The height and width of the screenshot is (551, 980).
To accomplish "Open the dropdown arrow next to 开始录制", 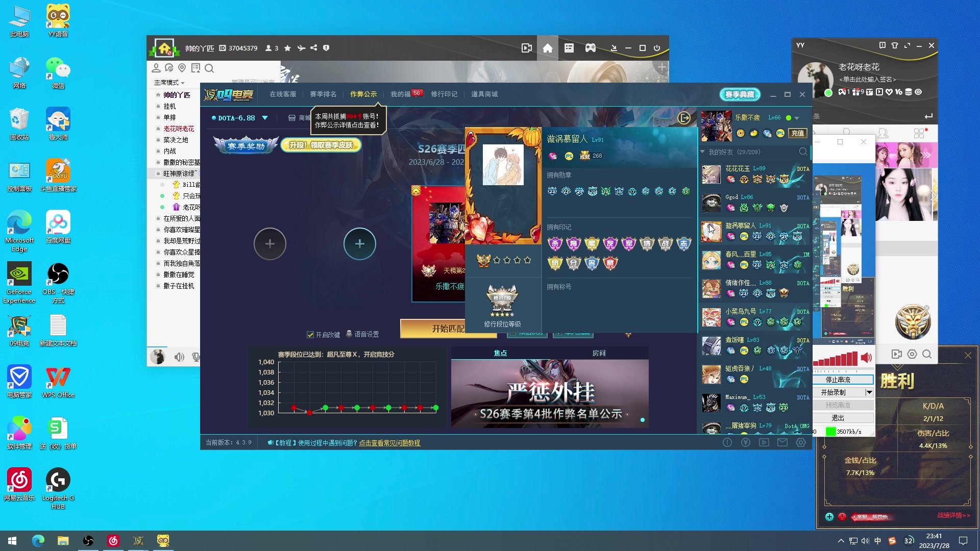I will 869,392.
